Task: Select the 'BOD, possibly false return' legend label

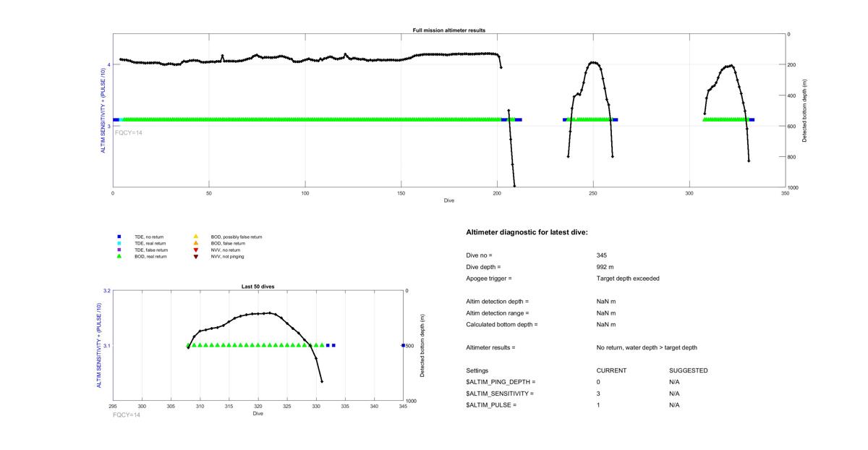Action: (x=237, y=237)
